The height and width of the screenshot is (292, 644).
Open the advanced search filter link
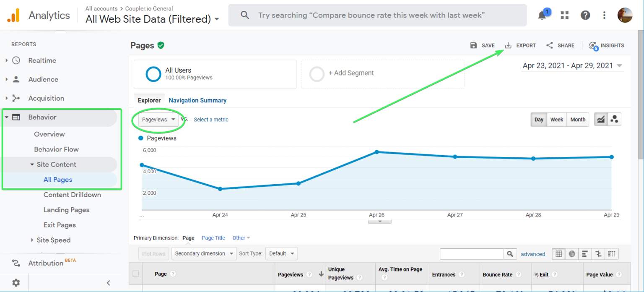click(533, 254)
